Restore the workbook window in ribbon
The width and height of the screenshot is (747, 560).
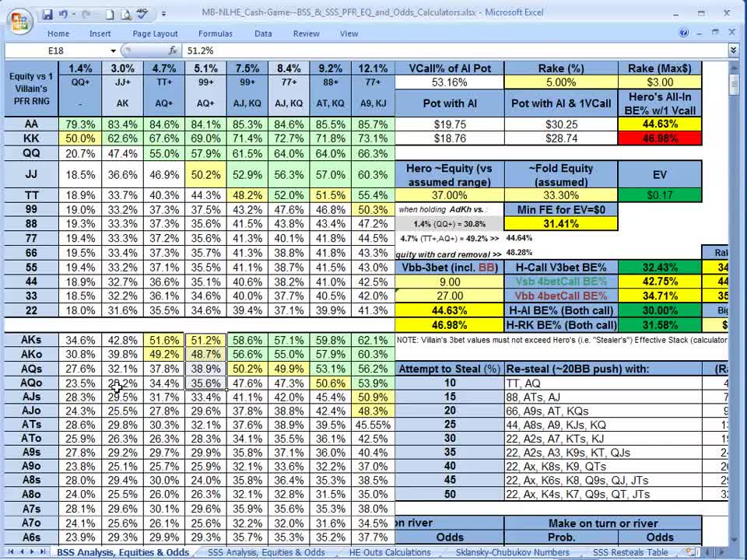(714, 33)
